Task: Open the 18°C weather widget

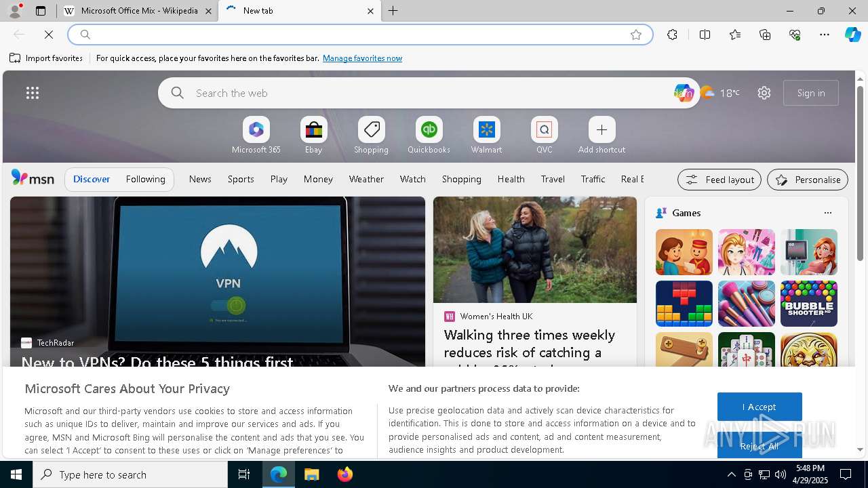Action: pos(720,93)
